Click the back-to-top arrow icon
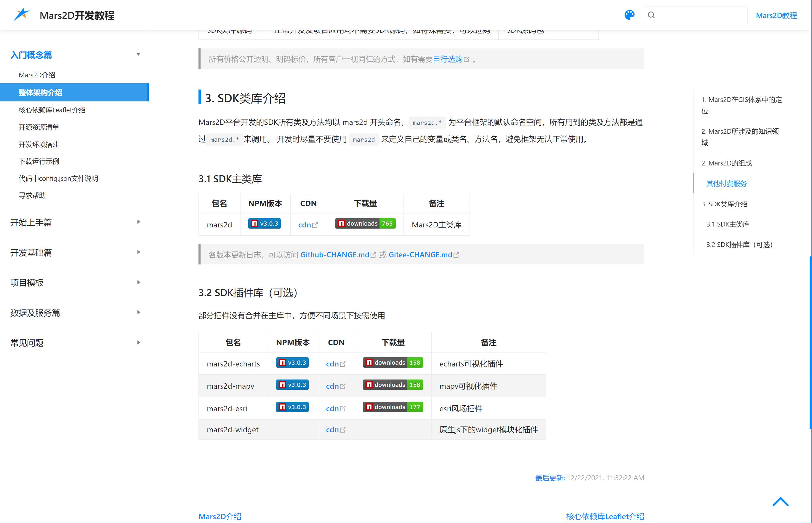Screen dimensions: 812x523 pos(780,502)
